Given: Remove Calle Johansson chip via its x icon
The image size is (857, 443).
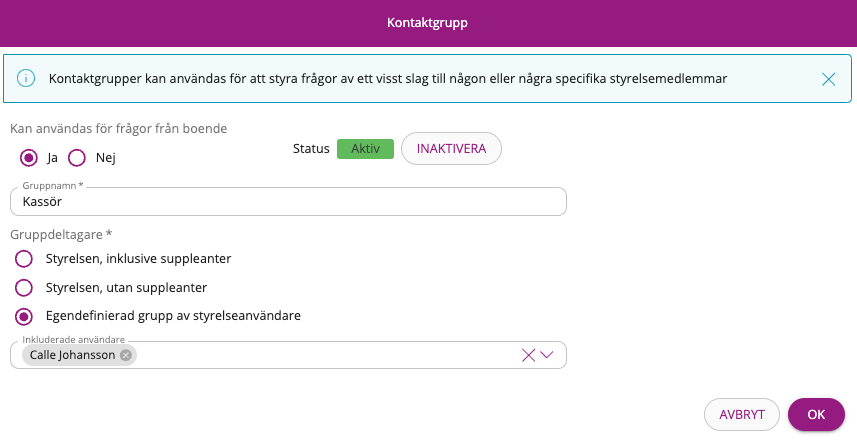Looking at the screenshot, I should [126, 355].
